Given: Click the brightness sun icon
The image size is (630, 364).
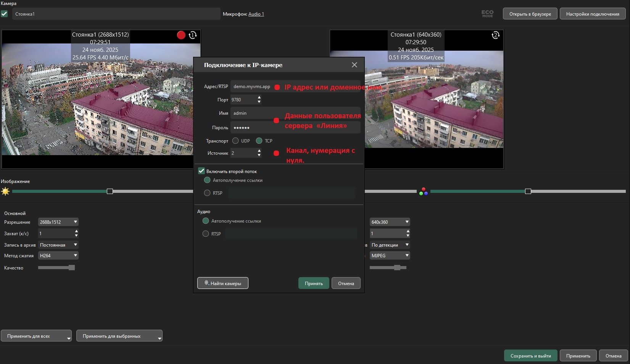Looking at the screenshot, I should (x=5, y=191).
